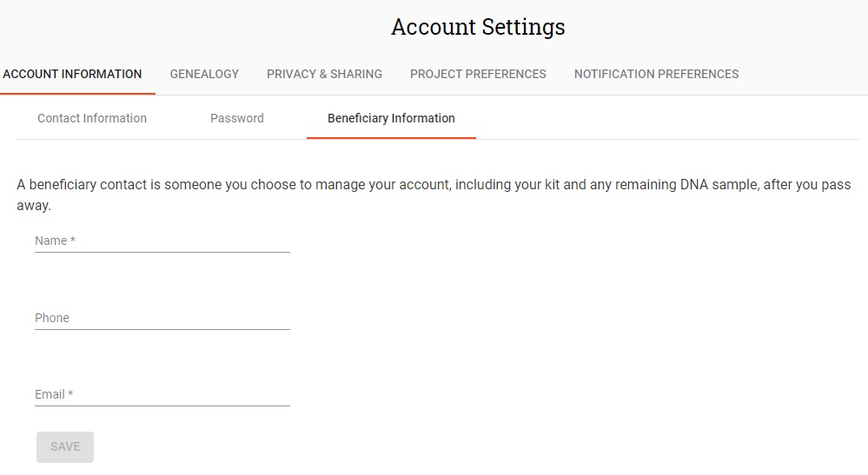The height and width of the screenshot is (475, 868).
Task: Click the grayed-out SAVE button
Action: [x=65, y=447]
